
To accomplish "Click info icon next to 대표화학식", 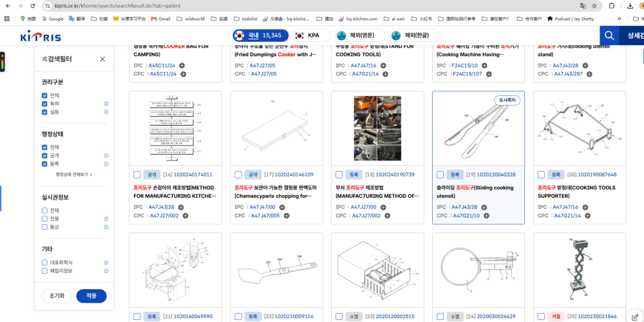I will [106, 263].
